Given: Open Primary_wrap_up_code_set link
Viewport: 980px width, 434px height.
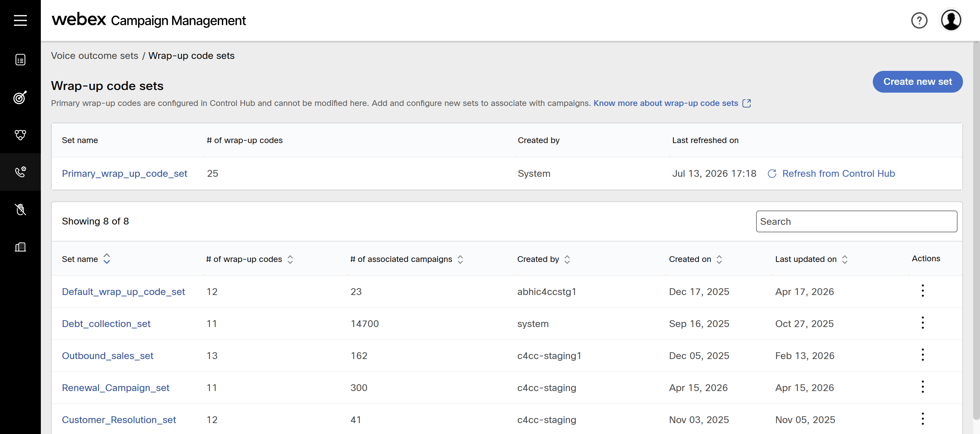Looking at the screenshot, I should (125, 173).
